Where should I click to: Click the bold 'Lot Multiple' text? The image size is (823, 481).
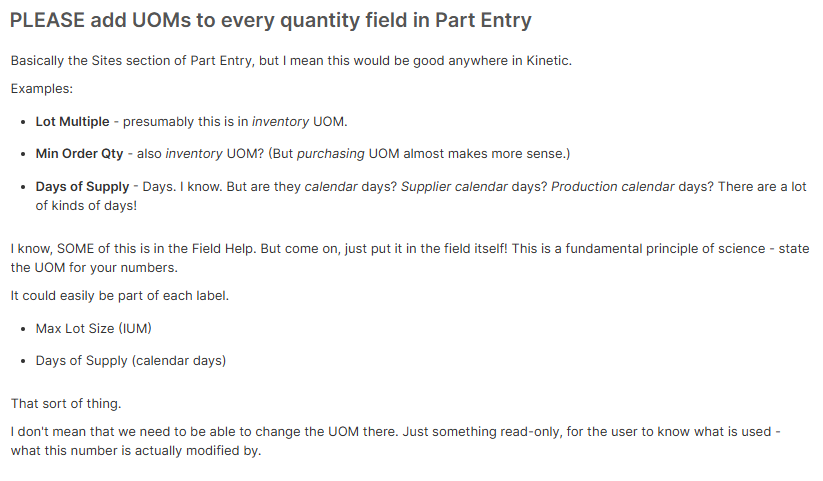(x=72, y=122)
